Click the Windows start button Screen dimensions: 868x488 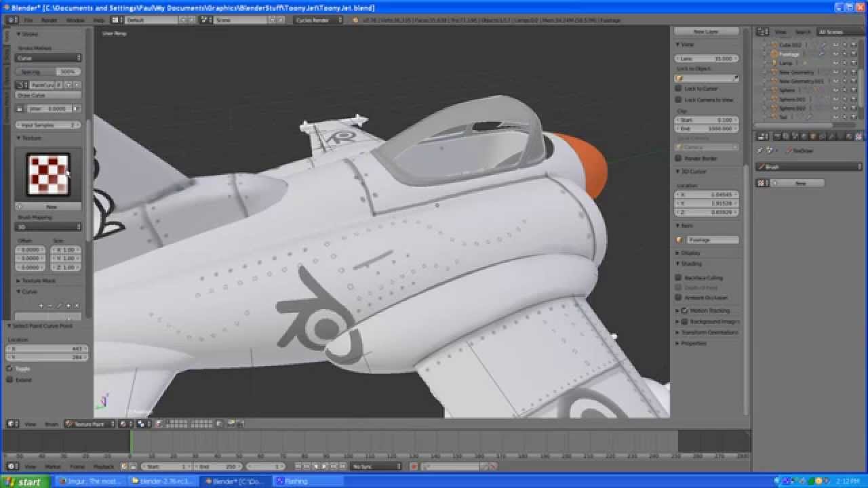24,482
